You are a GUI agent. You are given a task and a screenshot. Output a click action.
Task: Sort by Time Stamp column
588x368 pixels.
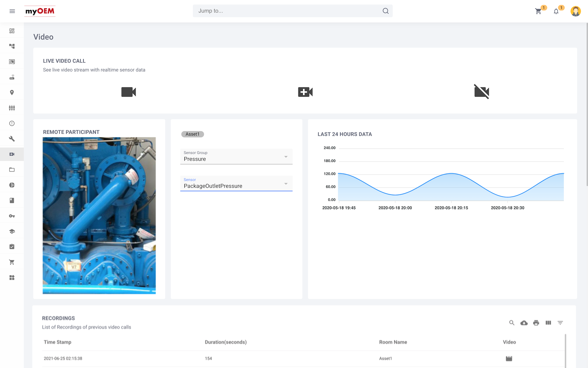(57, 342)
